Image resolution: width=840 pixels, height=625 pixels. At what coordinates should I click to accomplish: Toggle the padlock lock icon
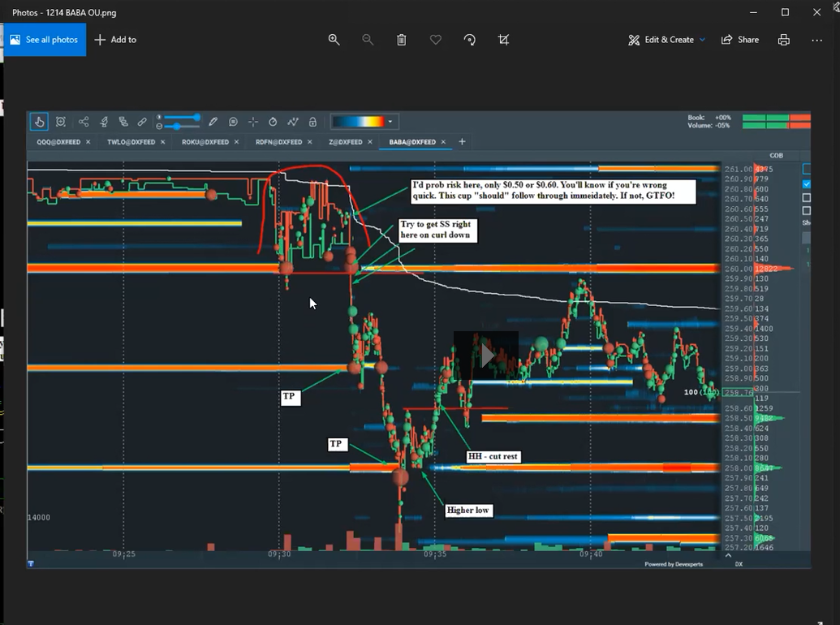tap(312, 122)
